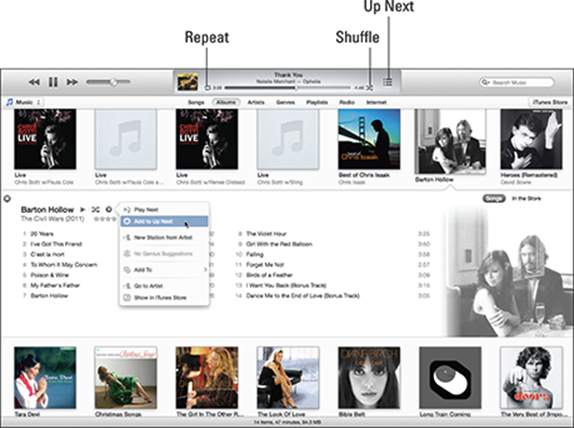574x428 pixels.
Task: Click arrow options icon next to Barton Hollow
Action: click(109, 210)
